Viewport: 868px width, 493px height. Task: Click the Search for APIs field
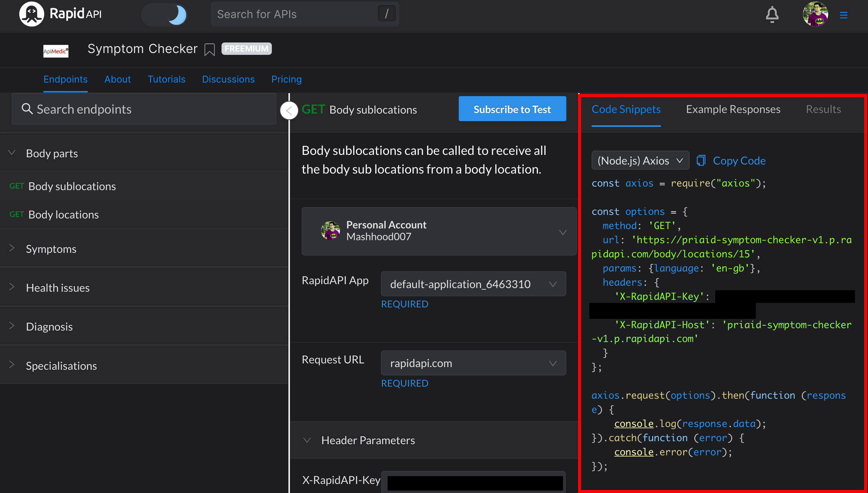[x=305, y=14]
